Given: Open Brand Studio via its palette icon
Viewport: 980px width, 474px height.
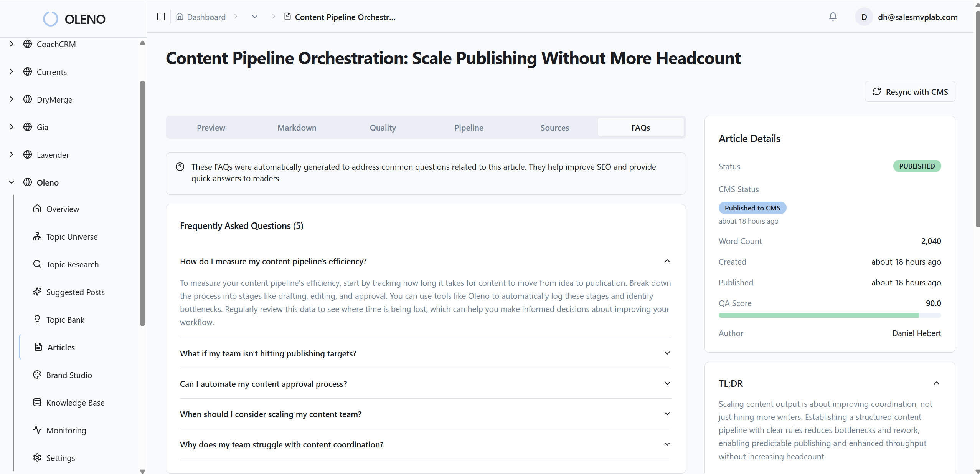Looking at the screenshot, I should tap(37, 375).
